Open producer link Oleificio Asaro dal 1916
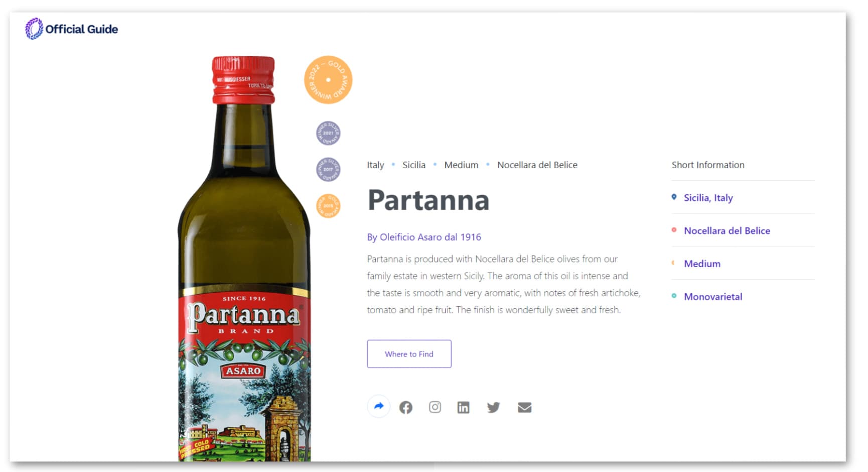The height and width of the screenshot is (472, 868). tap(424, 237)
